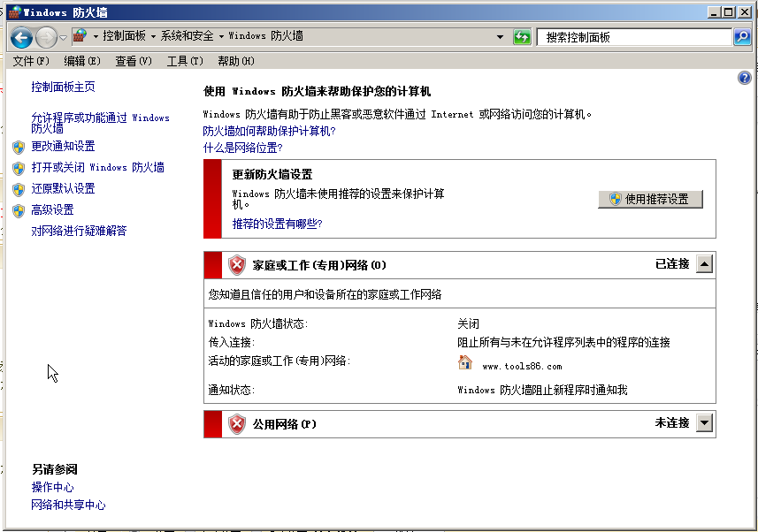Viewport: 758px width, 532px height.
Task: Select 未连接 status text
Action: click(672, 422)
